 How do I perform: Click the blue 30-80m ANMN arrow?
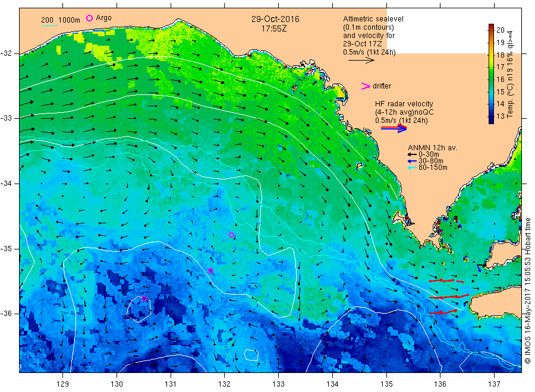(412, 161)
